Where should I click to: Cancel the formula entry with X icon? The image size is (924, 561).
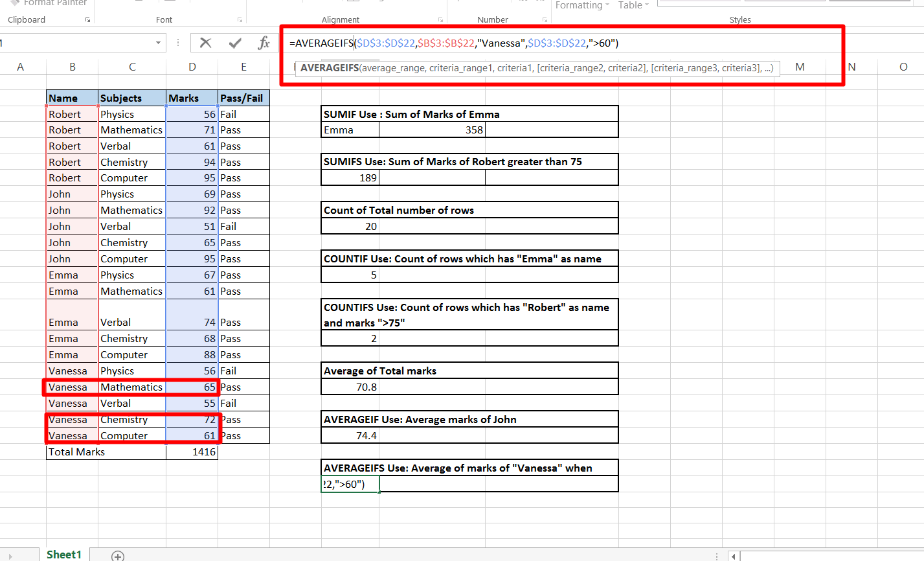coord(205,43)
